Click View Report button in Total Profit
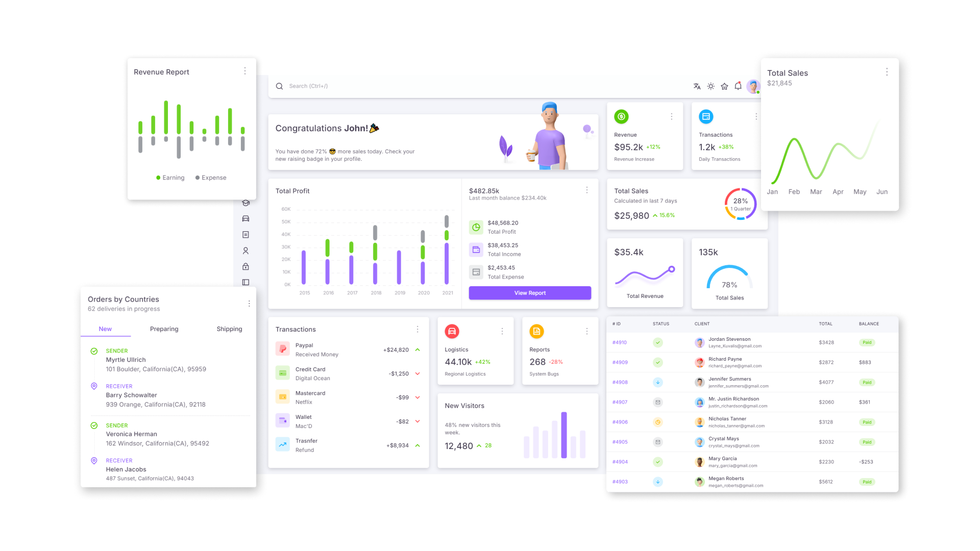The width and height of the screenshot is (980, 551). [529, 293]
